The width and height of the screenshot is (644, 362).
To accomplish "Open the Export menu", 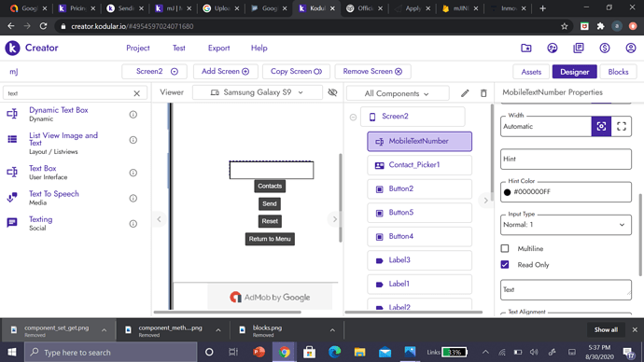I will (219, 48).
